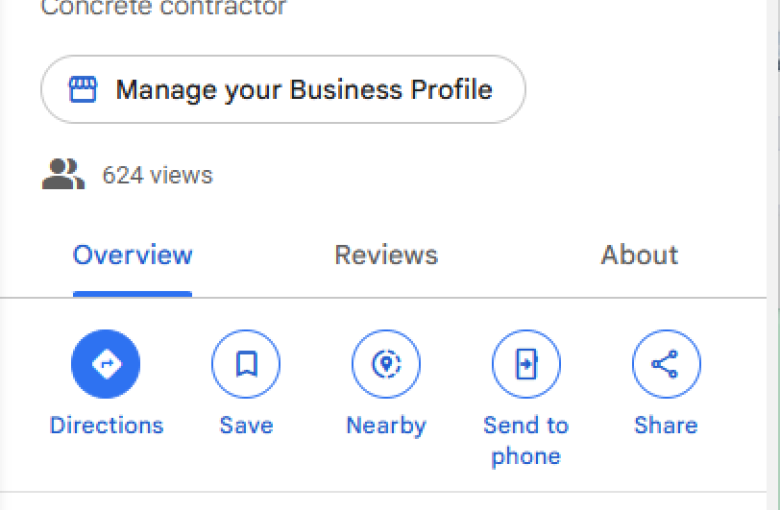780x510 pixels.
Task: Click the Concrete contractor category text
Action: click(x=164, y=7)
